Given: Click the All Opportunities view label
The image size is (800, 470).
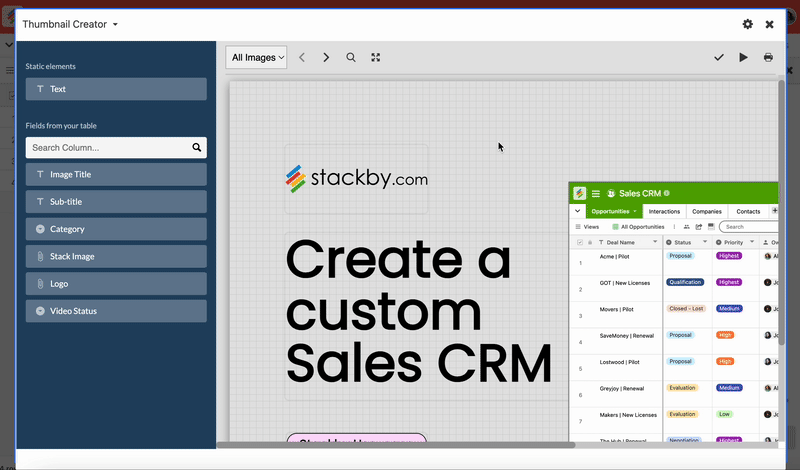Looking at the screenshot, I should [x=642, y=227].
